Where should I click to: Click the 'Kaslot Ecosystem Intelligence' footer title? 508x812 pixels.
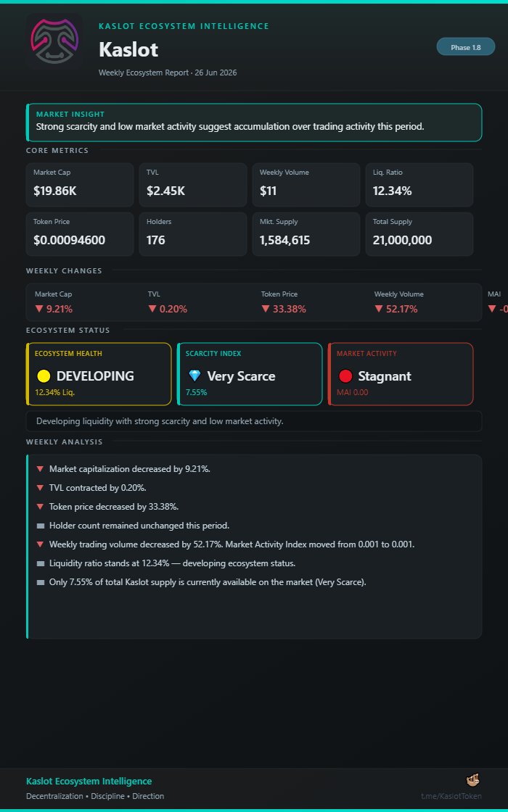(89, 782)
